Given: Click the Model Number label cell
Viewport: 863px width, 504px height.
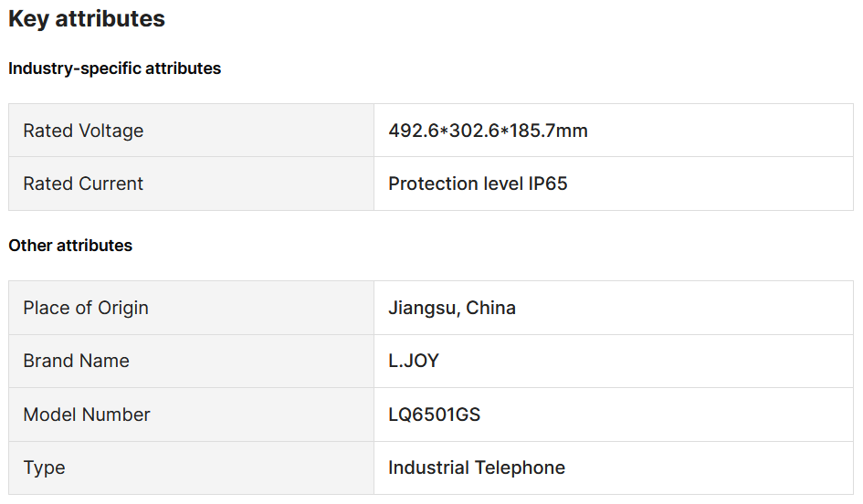Looking at the screenshot, I should (x=191, y=415).
